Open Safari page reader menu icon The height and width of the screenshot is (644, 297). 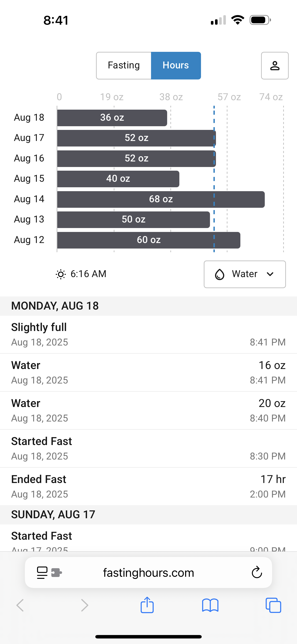point(42,573)
